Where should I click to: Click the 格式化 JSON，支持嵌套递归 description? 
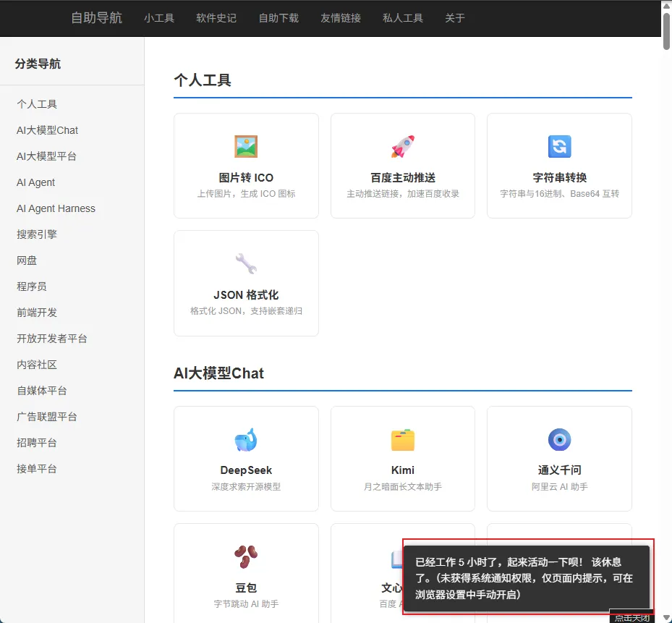[246, 311]
